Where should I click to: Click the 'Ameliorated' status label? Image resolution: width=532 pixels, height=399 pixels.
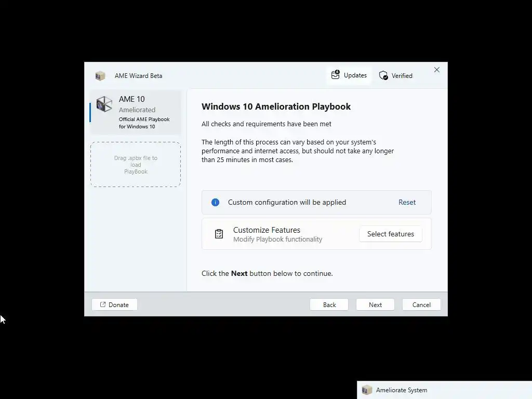click(137, 110)
